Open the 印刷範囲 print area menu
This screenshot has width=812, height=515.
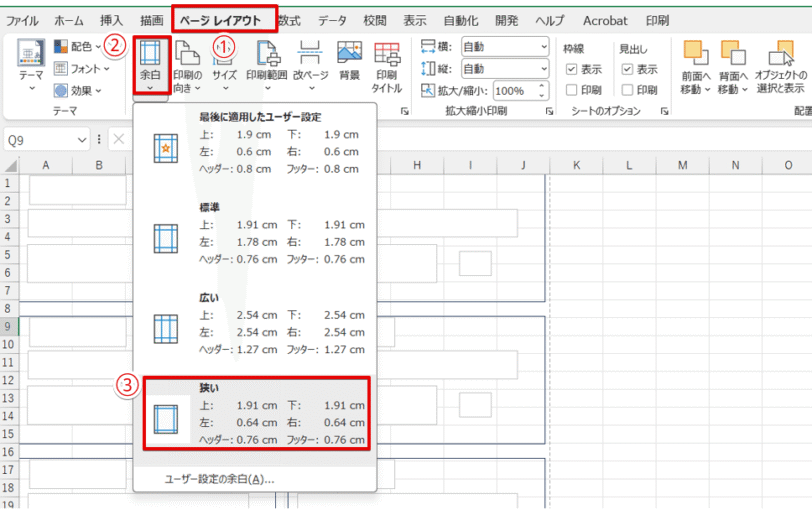267,66
